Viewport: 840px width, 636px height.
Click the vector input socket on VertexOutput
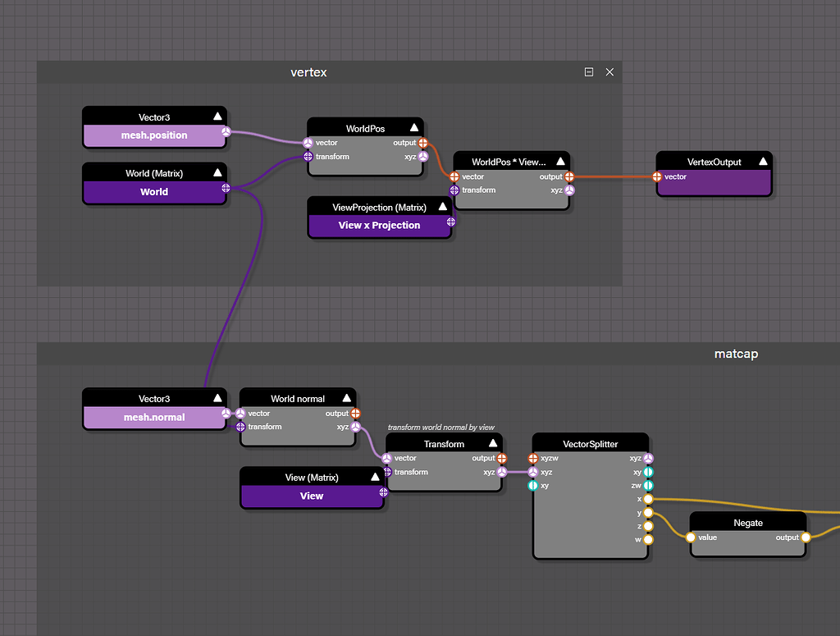click(x=656, y=176)
